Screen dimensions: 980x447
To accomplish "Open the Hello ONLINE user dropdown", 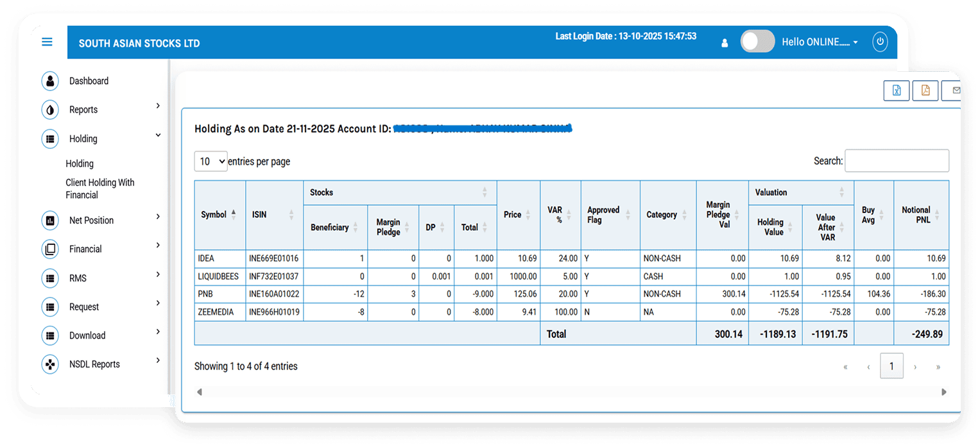I will tap(820, 42).
